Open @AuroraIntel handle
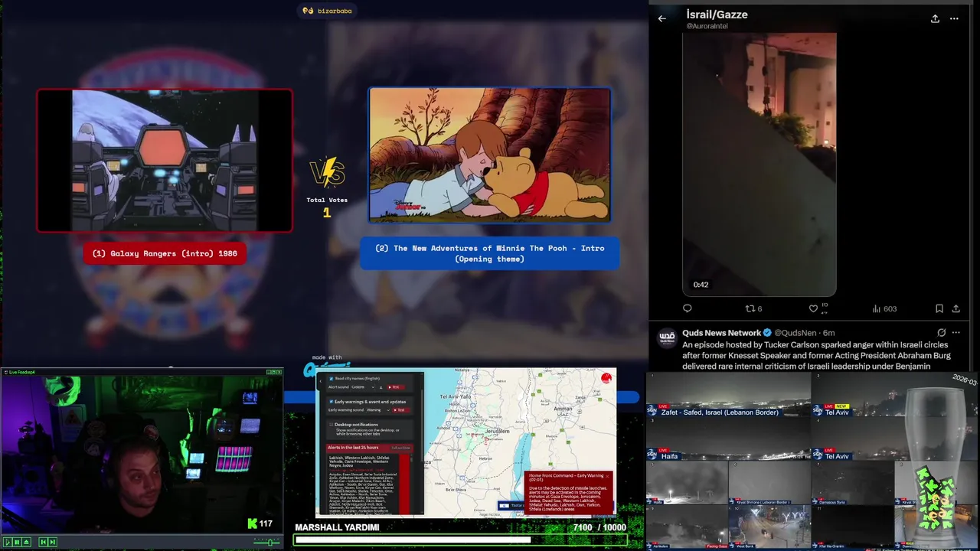This screenshot has width=980, height=551. point(707,26)
